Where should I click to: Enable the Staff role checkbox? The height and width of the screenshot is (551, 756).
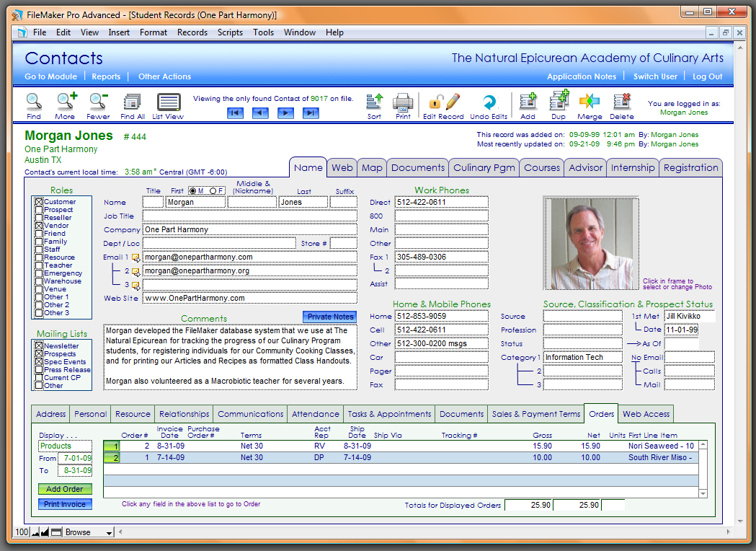point(39,250)
